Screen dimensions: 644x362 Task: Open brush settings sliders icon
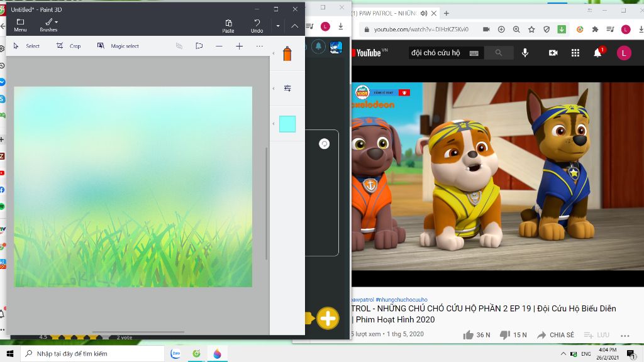(x=287, y=88)
